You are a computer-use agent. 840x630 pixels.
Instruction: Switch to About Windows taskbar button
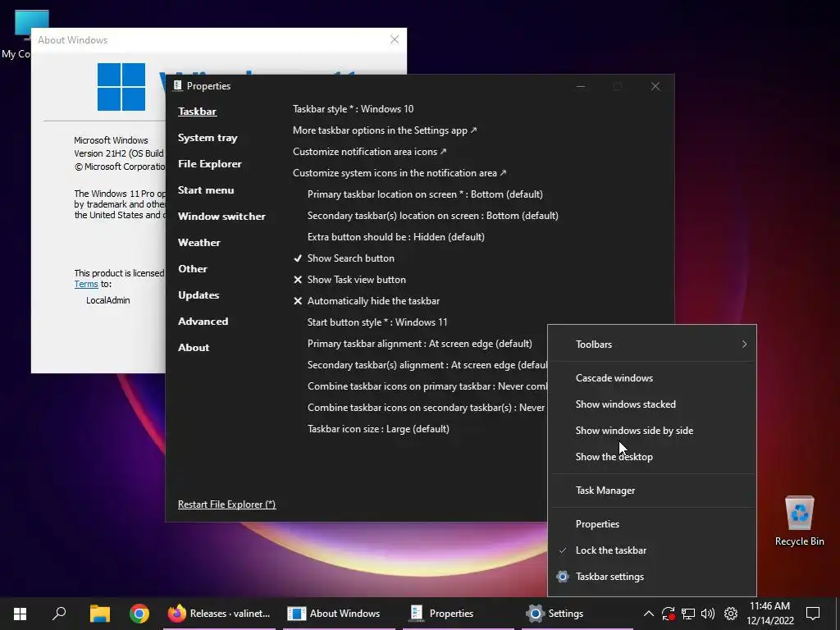point(339,614)
